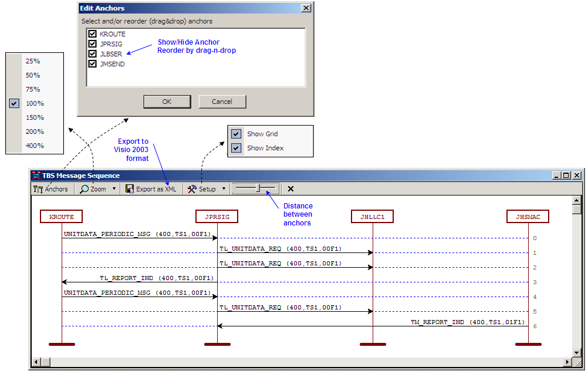Select 200% zoom level
The width and height of the screenshot is (588, 374).
(x=35, y=132)
